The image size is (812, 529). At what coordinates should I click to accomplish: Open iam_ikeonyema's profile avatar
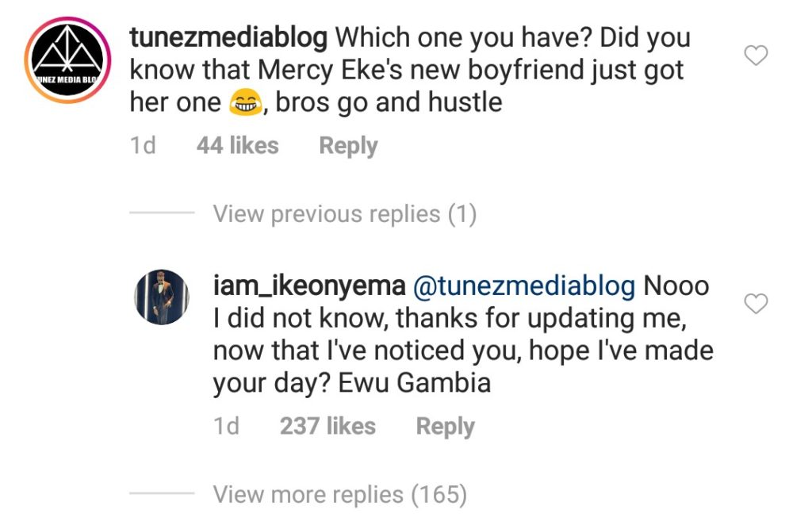tap(162, 297)
